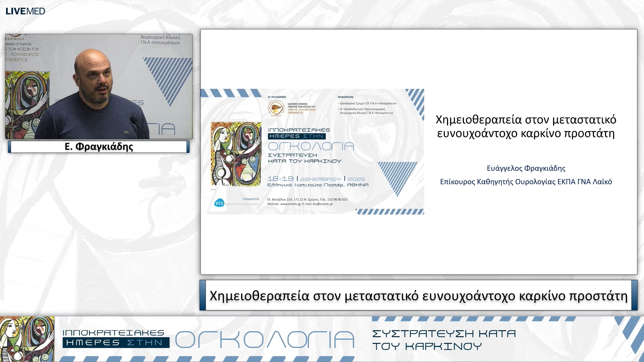Viewport: 644px width, 362px height.
Task: Click the Επίκουρος Καθηγητής Ουρολογίας affiliation line
Action: pos(526,182)
